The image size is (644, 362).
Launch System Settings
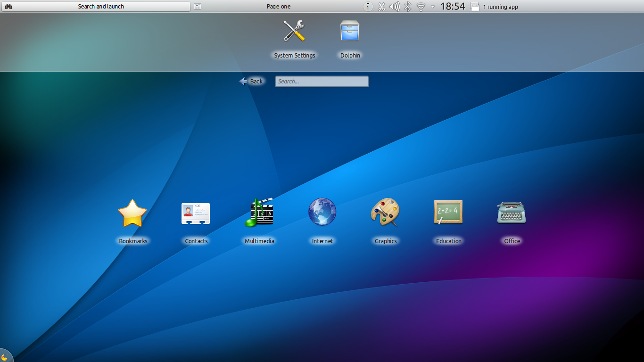click(294, 32)
